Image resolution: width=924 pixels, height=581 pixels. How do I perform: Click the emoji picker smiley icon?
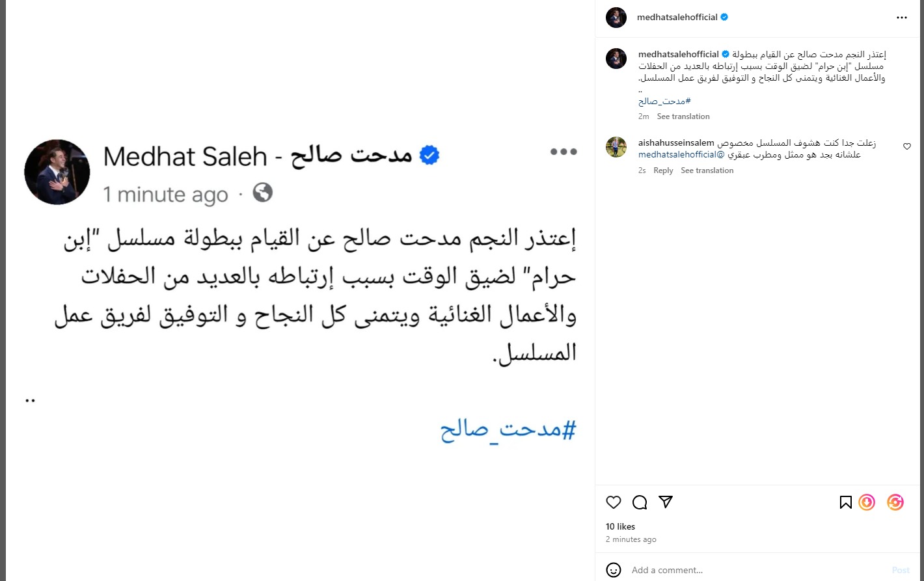613,570
